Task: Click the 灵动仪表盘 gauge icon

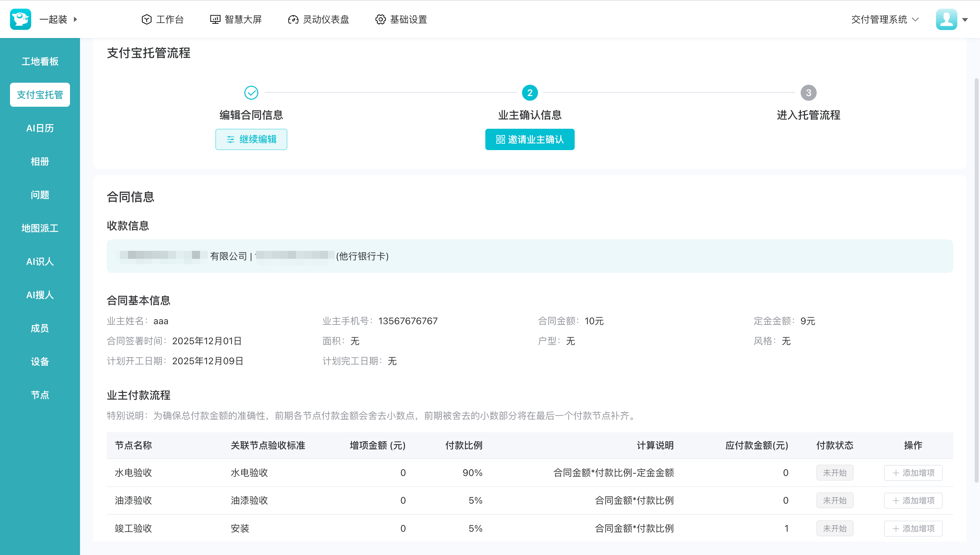Action: pyautogui.click(x=293, y=19)
